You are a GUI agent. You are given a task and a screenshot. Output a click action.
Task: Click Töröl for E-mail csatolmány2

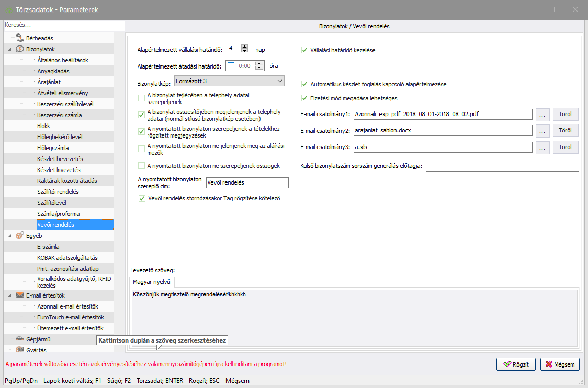click(565, 131)
